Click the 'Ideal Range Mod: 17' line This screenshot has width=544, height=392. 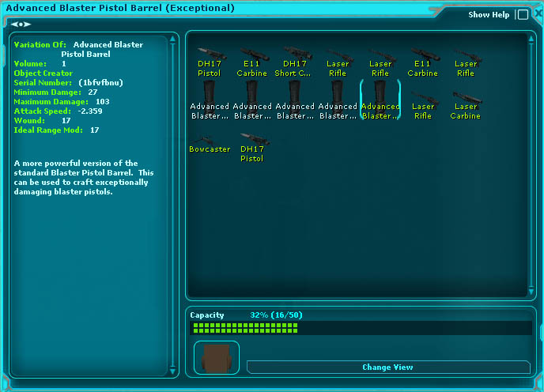point(57,130)
